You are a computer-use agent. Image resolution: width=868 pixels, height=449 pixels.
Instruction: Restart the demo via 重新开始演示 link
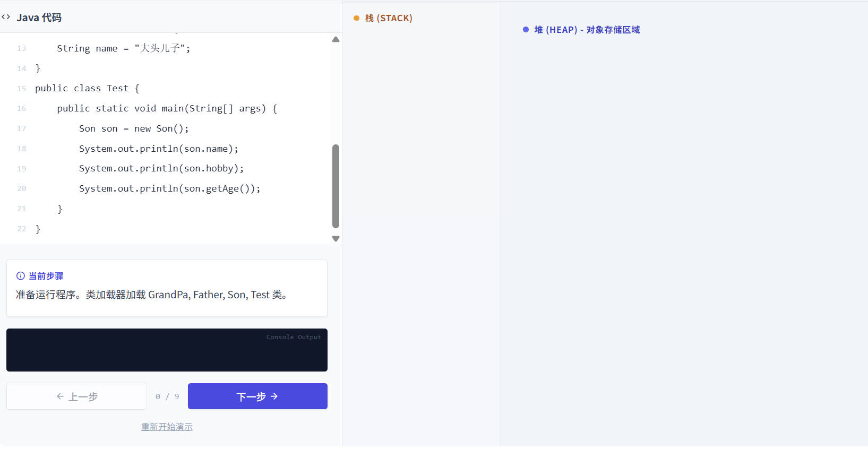pyautogui.click(x=167, y=427)
